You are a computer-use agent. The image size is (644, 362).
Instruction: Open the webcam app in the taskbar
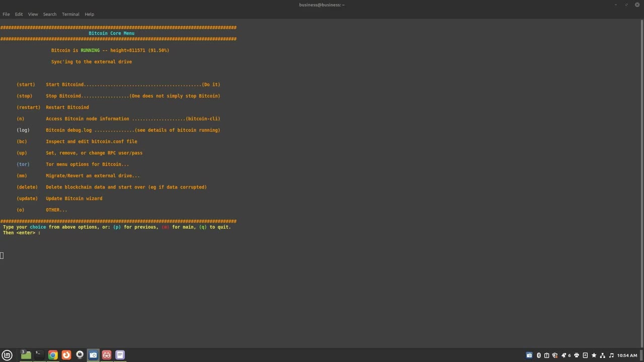pyautogui.click(x=79, y=355)
